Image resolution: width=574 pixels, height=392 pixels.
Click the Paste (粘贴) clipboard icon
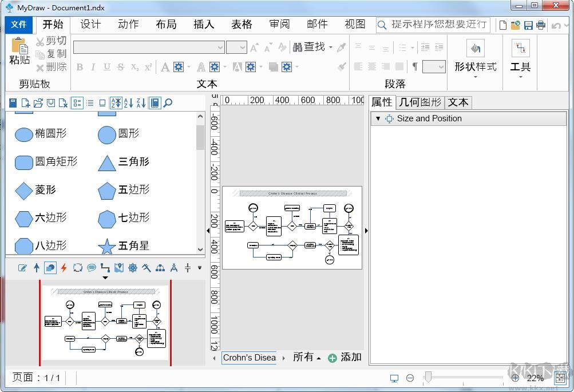point(19,52)
